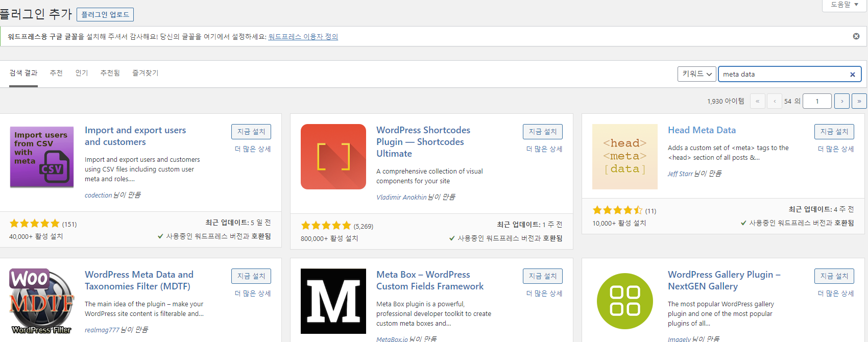This screenshot has width=868, height=342.
Task: Open the Meta Box – WordPress Custom Fields title
Action: (430, 281)
